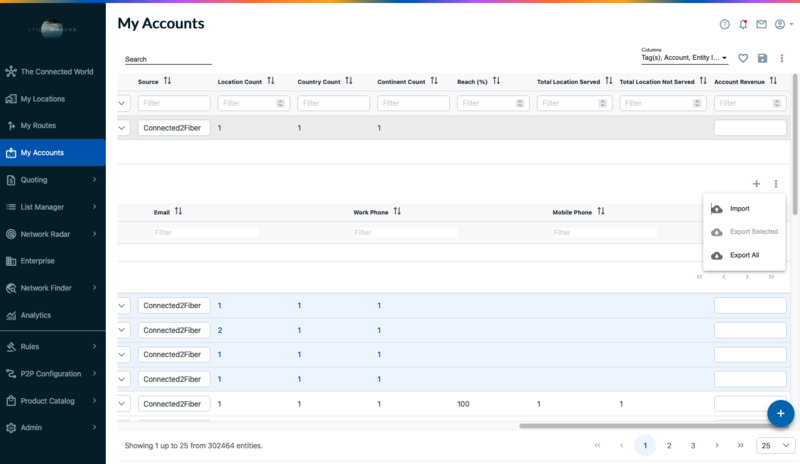The width and height of the screenshot is (800, 464).
Task: Choose Export All in the popup menu
Action: [x=744, y=256]
